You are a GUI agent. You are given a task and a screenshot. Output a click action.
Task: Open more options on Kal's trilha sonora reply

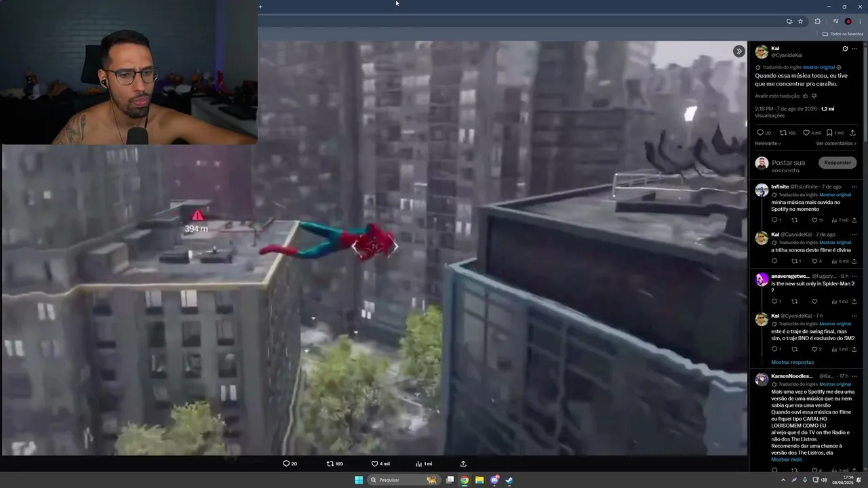coord(854,235)
